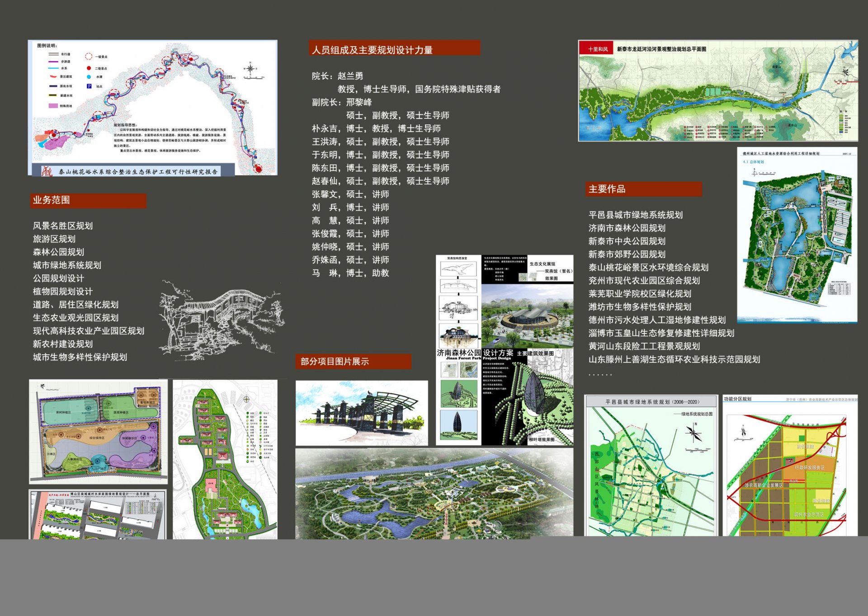Select the text 公园规划设计
This screenshot has height=616, width=868.
tap(58, 278)
